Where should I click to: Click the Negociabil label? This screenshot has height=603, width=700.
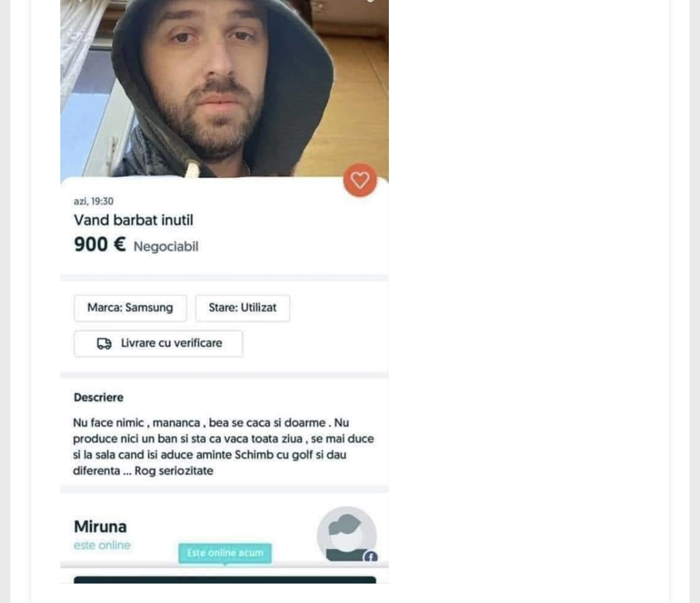(166, 246)
